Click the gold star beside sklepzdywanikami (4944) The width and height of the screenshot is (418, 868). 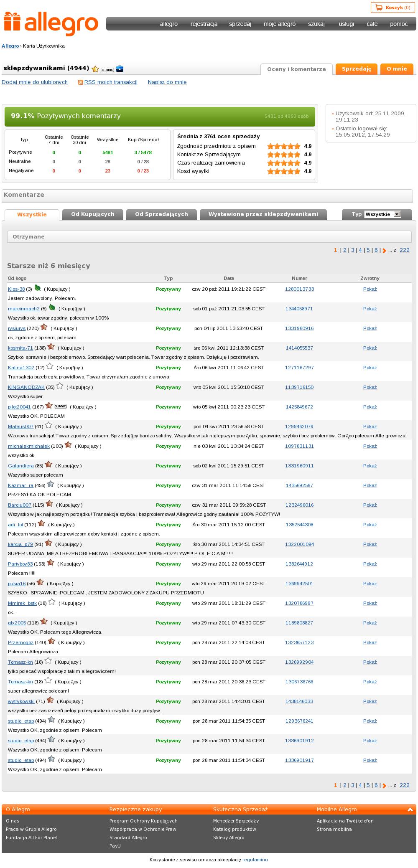(x=95, y=69)
